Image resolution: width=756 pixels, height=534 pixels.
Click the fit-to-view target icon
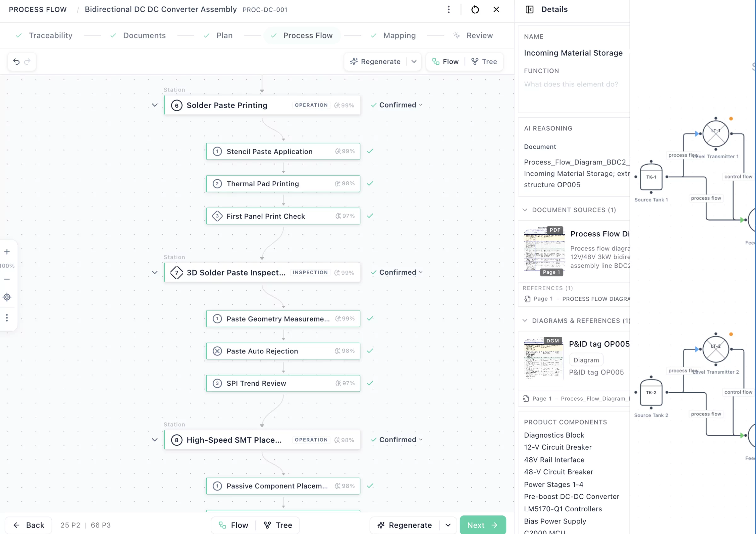pos(7,297)
